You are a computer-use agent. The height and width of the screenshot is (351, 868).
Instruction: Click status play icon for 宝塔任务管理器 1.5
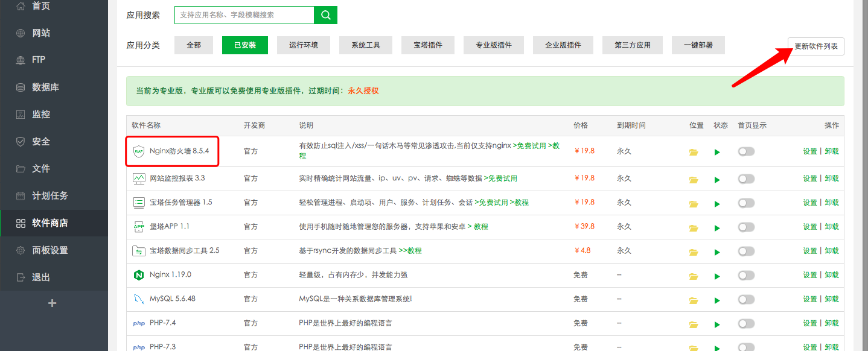(717, 203)
